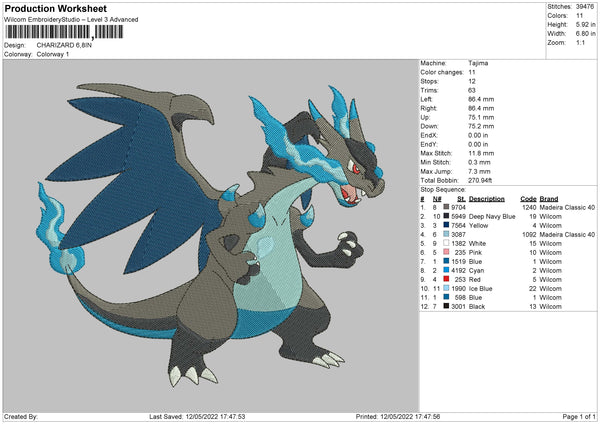The width and height of the screenshot is (600, 424).
Task: Click the 253 Red thread swatch
Action: coord(446,279)
